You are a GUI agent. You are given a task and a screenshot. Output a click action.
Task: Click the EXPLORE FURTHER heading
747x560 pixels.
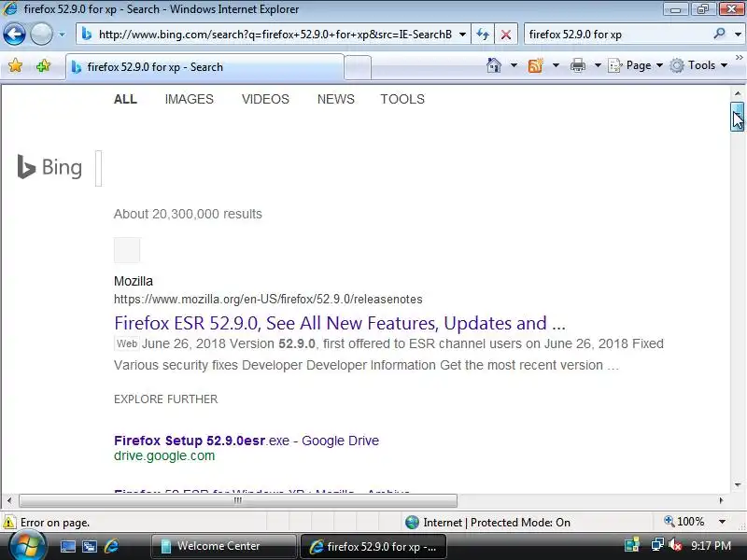point(166,399)
